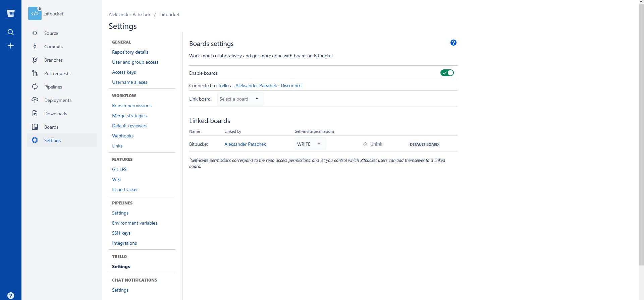Click the Branches icon
The image size is (644, 300).
coord(35,60)
